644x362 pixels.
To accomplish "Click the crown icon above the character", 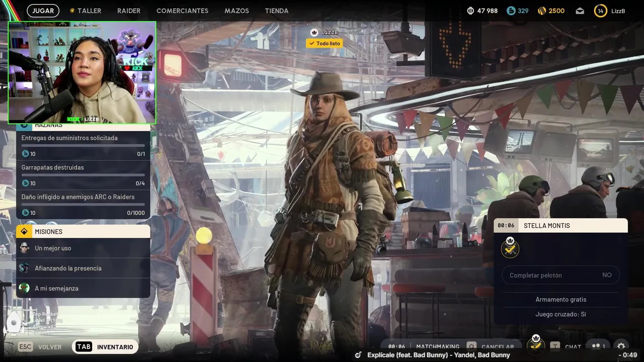I will click(314, 32).
